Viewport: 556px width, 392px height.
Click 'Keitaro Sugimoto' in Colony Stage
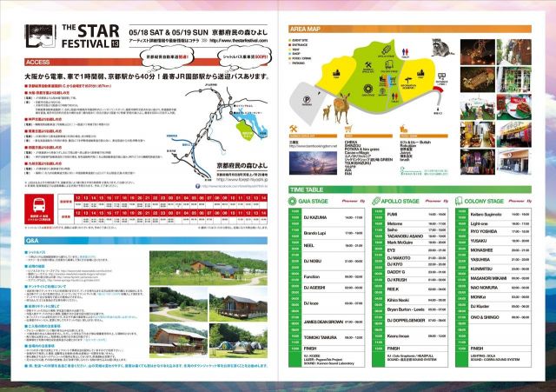coord(486,215)
